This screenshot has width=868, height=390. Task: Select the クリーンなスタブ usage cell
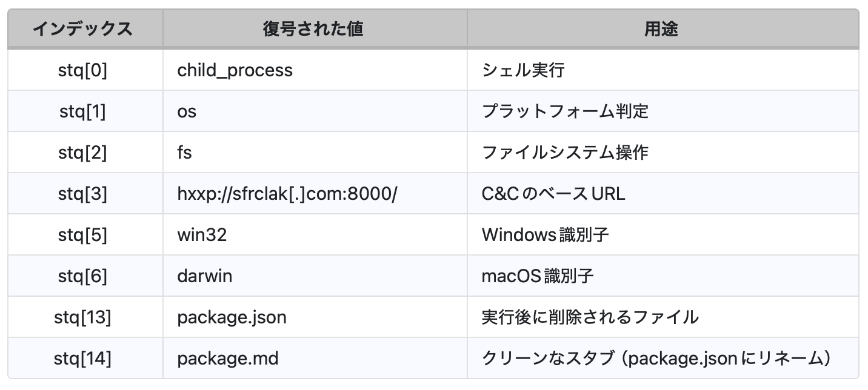coord(655,359)
